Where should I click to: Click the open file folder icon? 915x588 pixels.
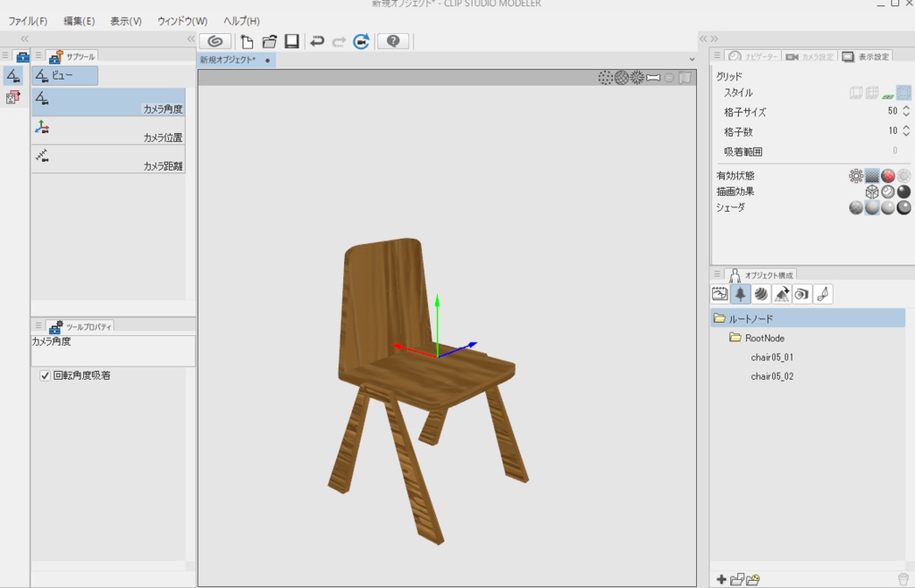269,41
